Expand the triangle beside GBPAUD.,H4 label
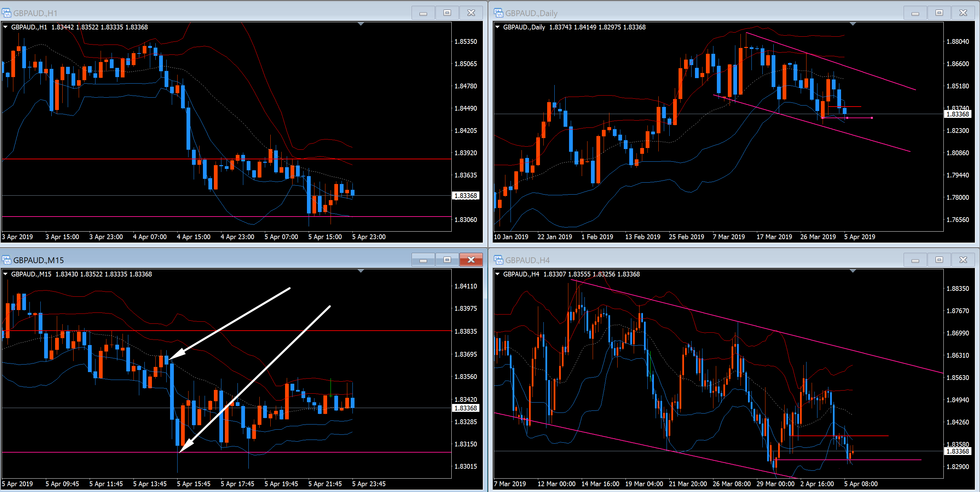This screenshot has height=492, width=980. (497, 274)
